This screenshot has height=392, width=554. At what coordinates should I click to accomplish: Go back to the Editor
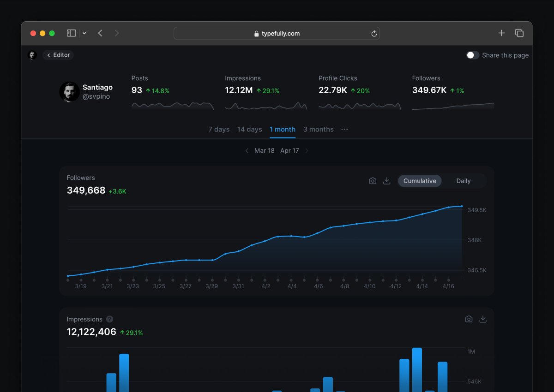58,55
